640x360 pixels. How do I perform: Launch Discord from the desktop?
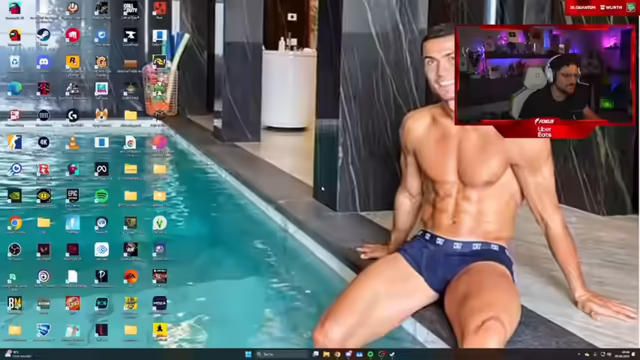click(44, 62)
